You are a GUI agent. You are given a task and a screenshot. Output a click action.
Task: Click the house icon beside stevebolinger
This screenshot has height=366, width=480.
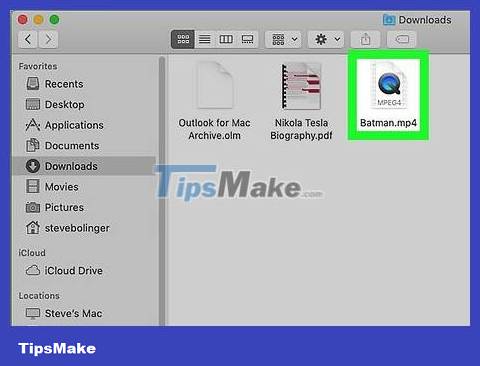[33, 228]
